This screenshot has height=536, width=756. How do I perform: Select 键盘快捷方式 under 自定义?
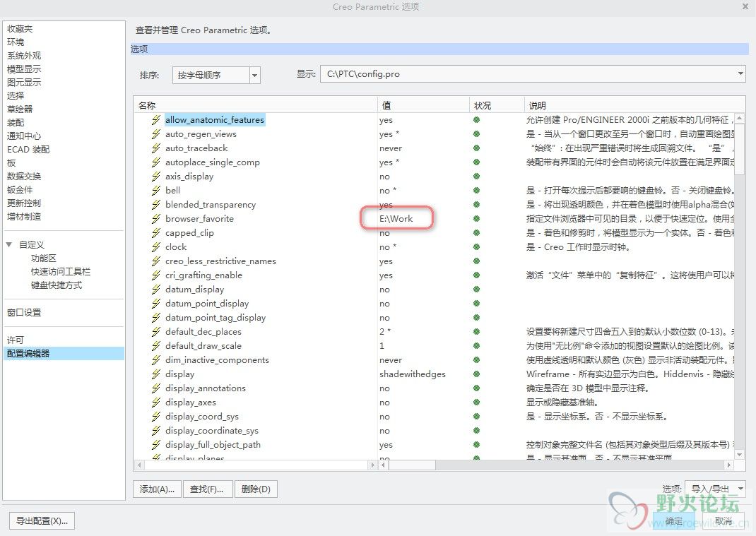57,285
